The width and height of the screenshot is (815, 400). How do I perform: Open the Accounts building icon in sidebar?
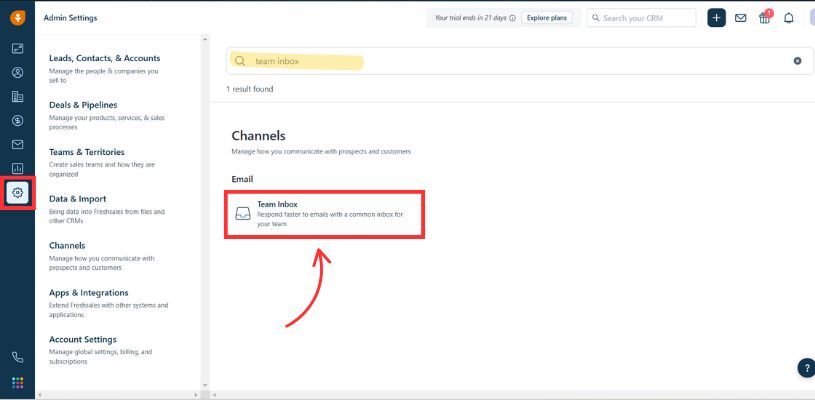[17, 97]
